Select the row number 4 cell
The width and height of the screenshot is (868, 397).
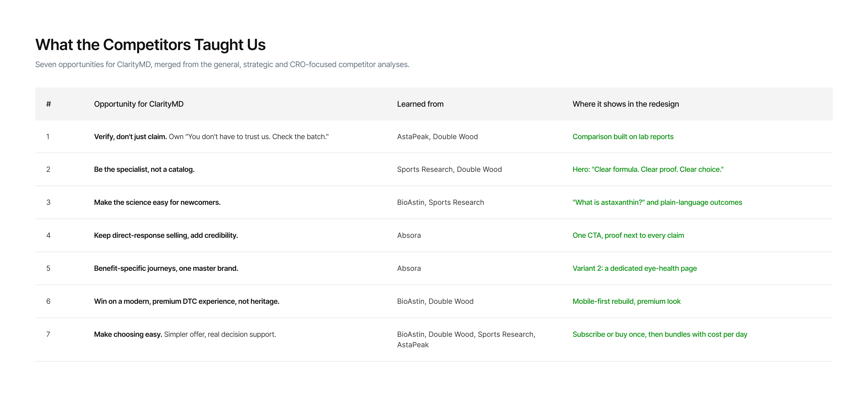pos(48,236)
